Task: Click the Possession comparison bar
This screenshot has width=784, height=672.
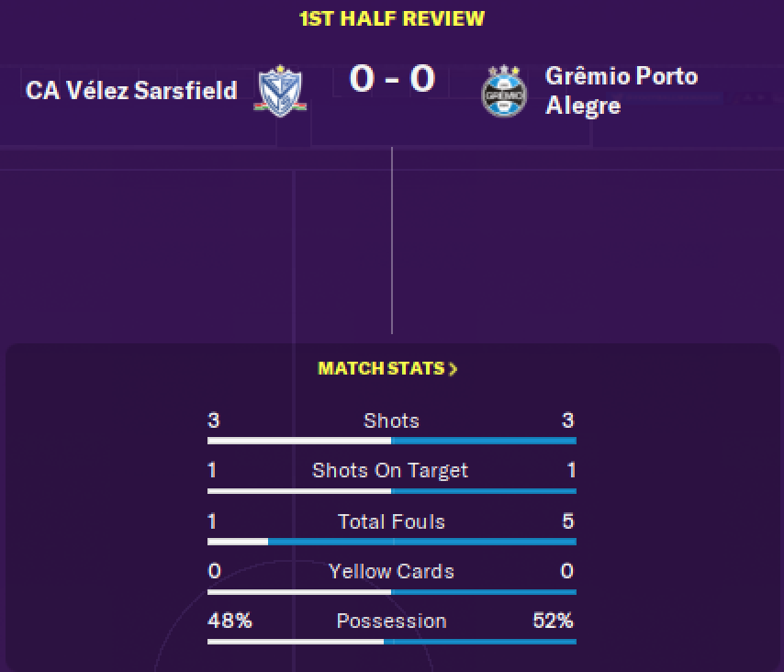Action: tap(392, 642)
